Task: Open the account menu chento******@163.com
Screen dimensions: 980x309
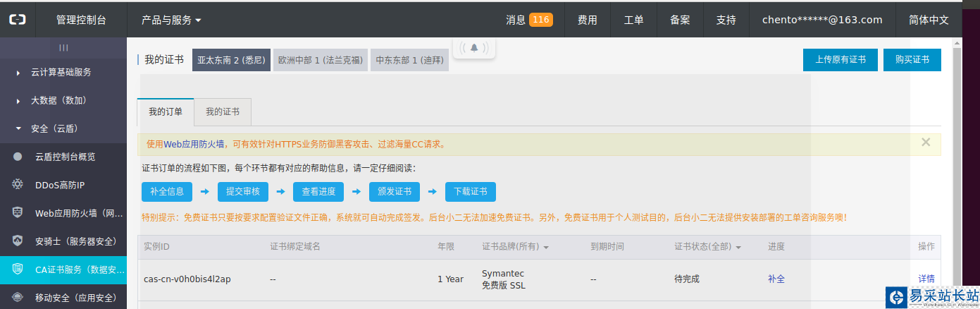Action: pyautogui.click(x=822, y=20)
